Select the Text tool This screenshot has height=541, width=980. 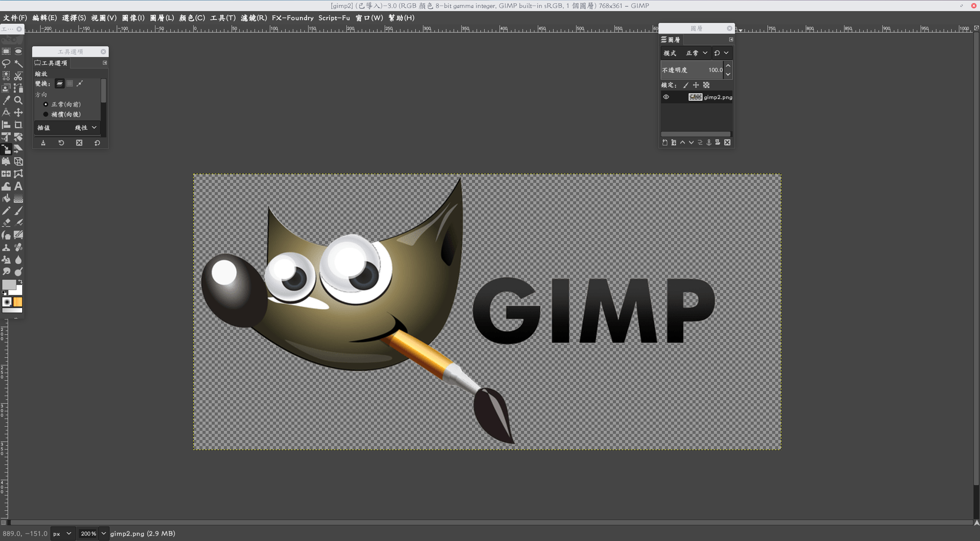pyautogui.click(x=18, y=186)
